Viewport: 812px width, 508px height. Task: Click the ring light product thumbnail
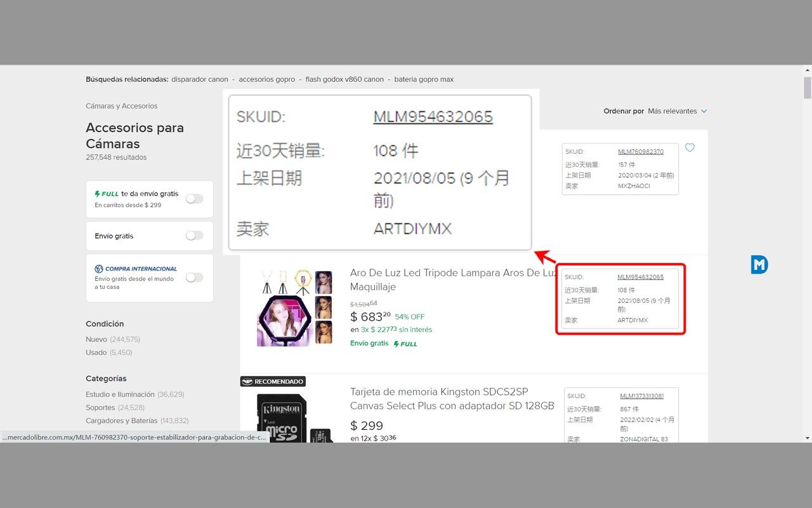click(294, 308)
